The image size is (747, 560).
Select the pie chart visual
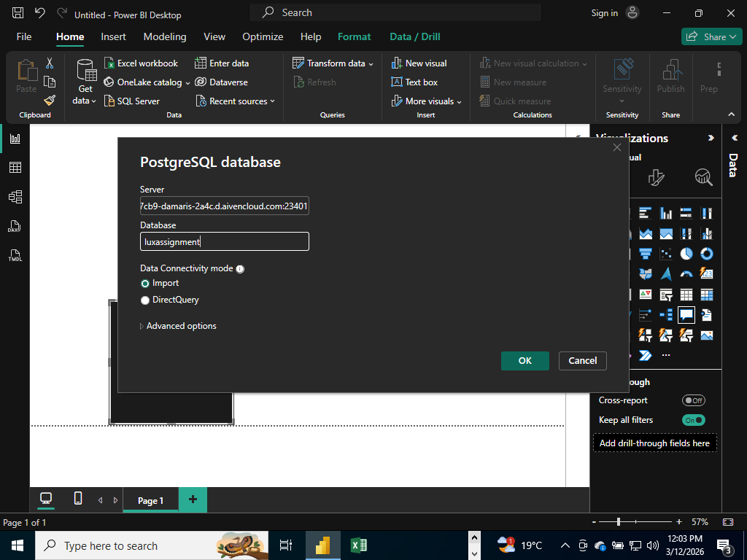686,254
